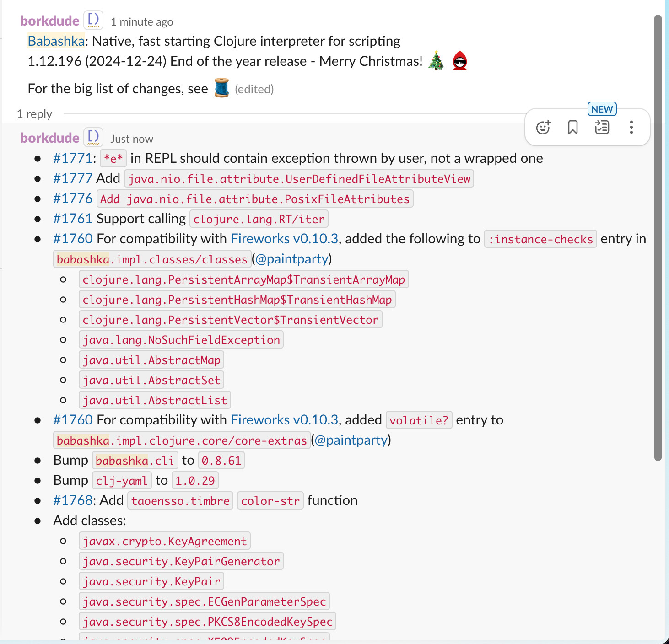Click the vertical scrollbar thumb
Image resolution: width=669 pixels, height=644 pixels.
(658, 238)
